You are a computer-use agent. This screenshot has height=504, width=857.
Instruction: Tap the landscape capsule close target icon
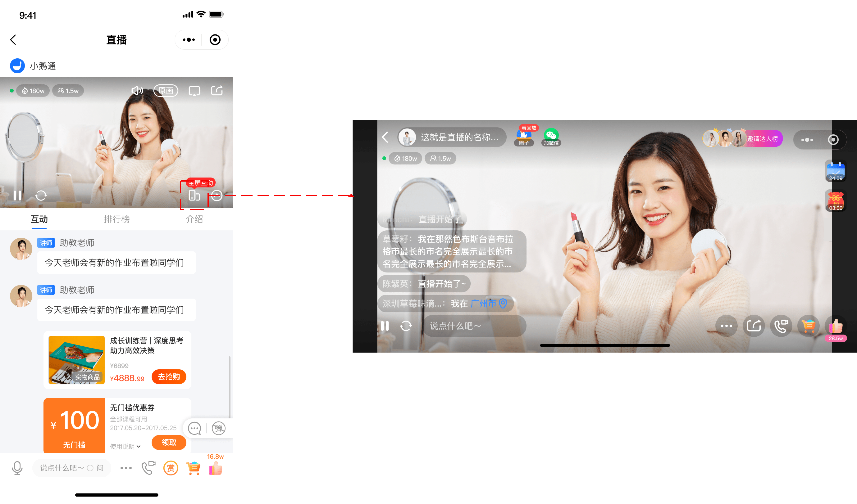click(833, 140)
